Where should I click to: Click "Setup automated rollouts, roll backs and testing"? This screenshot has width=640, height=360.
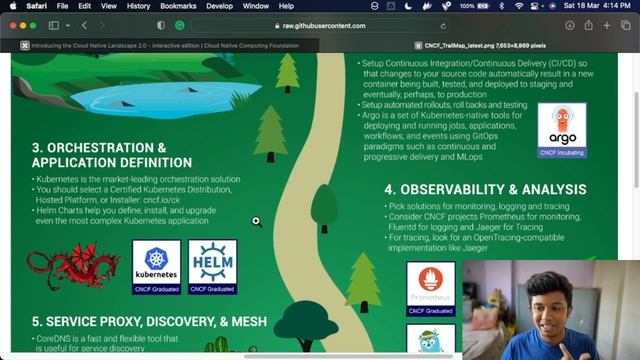(444, 105)
